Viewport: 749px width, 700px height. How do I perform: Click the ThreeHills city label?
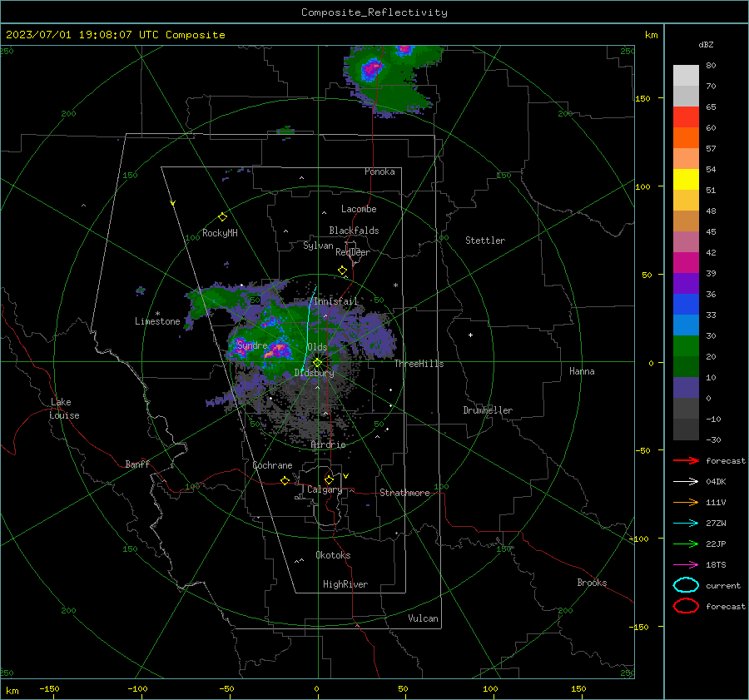[x=419, y=364]
